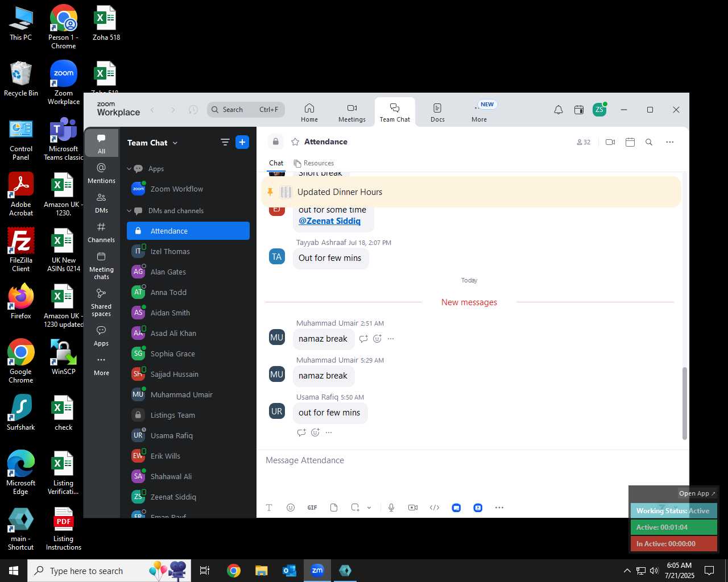Open more composer options ellipsis
Viewport: 728px width, 582px height.
click(499, 508)
